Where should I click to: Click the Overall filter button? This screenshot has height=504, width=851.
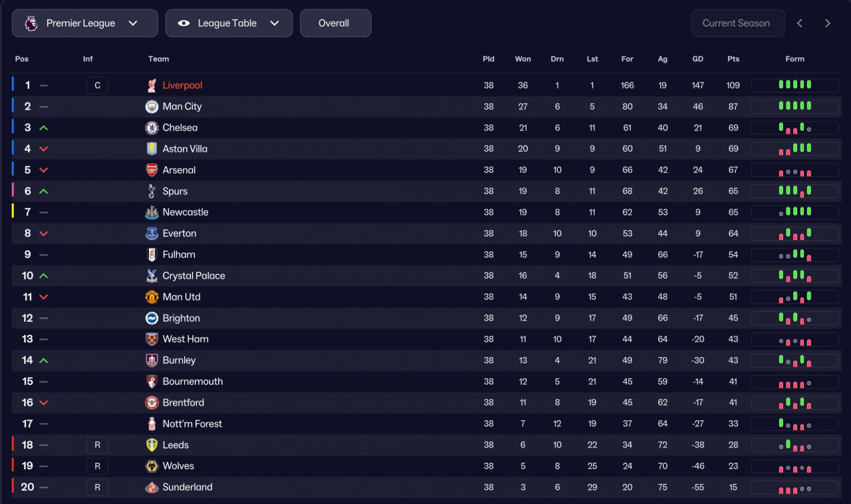point(335,23)
